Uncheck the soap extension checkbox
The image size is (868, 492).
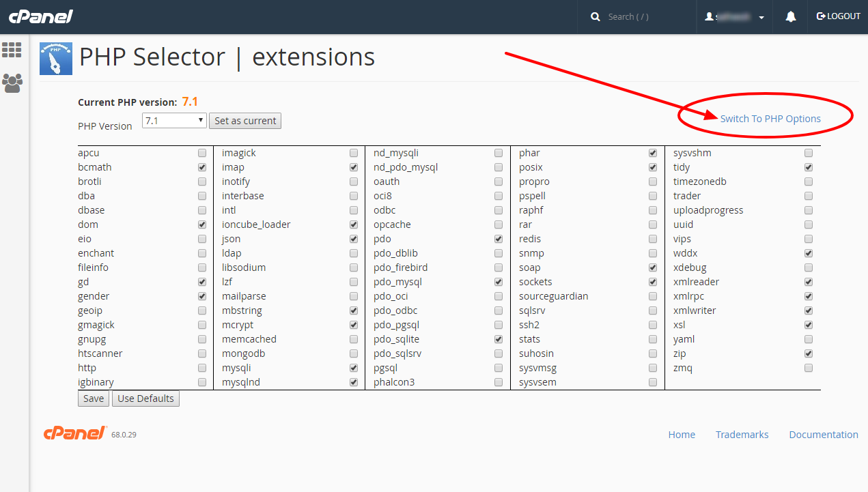[x=653, y=267]
